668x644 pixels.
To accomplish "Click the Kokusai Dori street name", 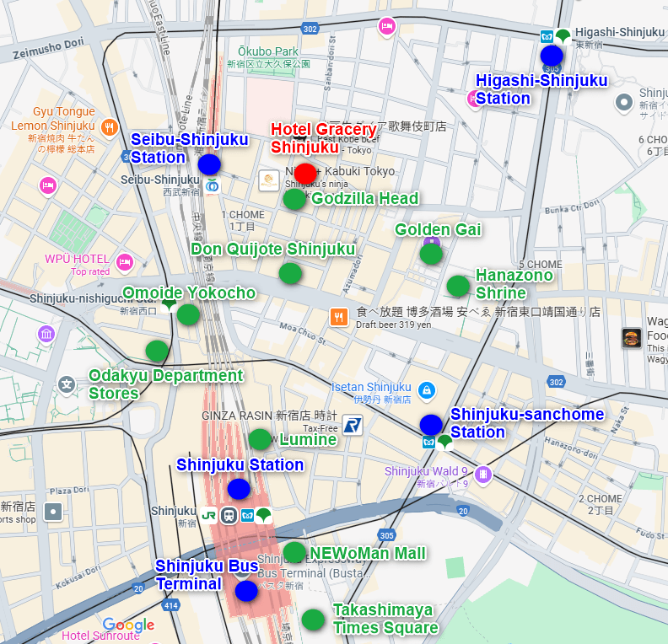I will 78,577.
